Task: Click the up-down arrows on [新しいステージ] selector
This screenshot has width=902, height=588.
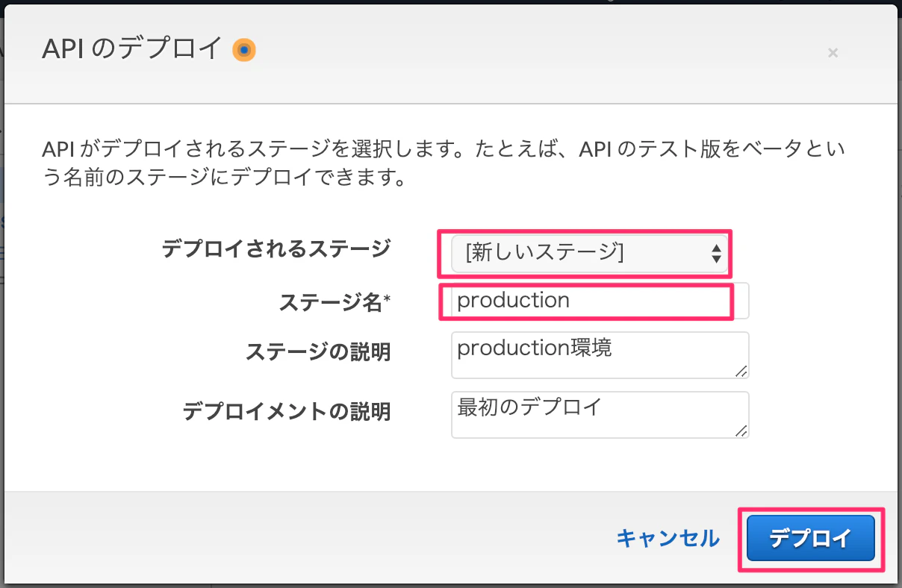Action: 715,254
